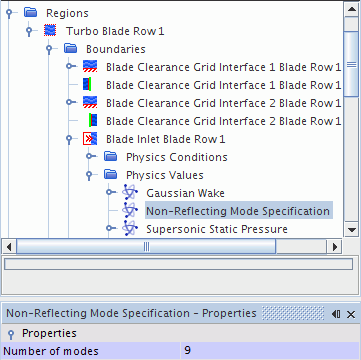
Task: Click the vertical scrollbar down arrow
Action: 351,229
